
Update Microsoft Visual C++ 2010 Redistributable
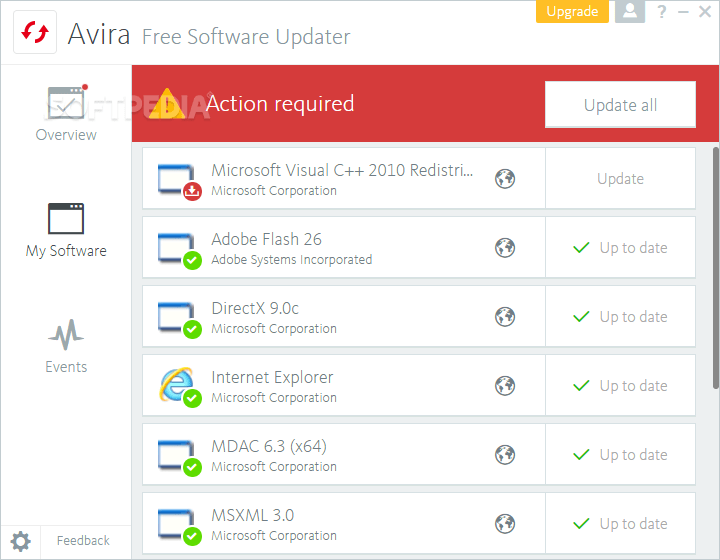pos(620,179)
